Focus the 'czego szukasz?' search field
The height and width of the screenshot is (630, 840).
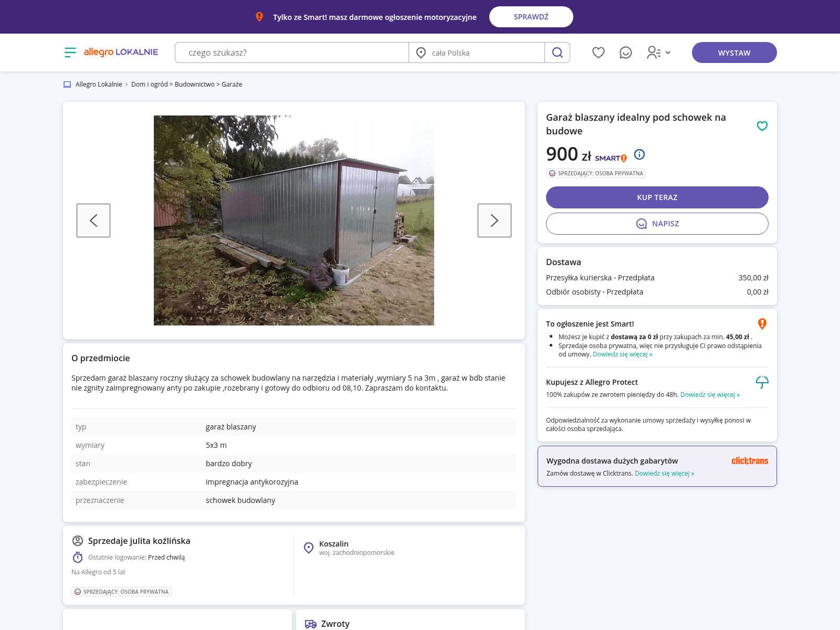pos(292,52)
